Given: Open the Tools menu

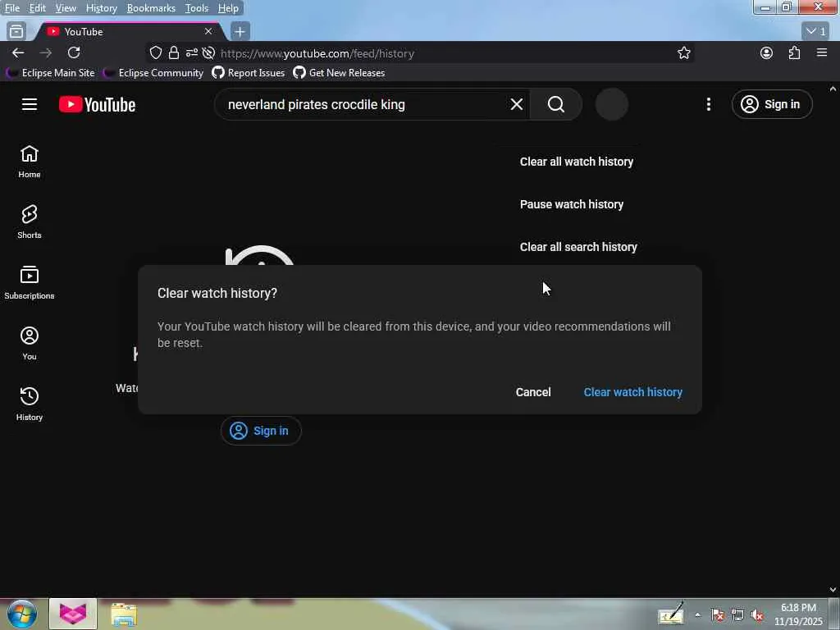Looking at the screenshot, I should coord(197,8).
